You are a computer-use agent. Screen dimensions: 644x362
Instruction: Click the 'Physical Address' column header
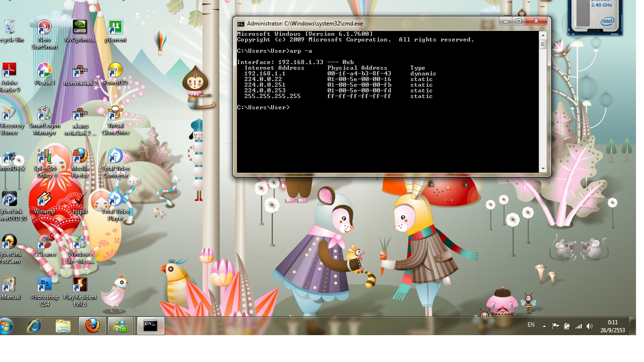357,68
